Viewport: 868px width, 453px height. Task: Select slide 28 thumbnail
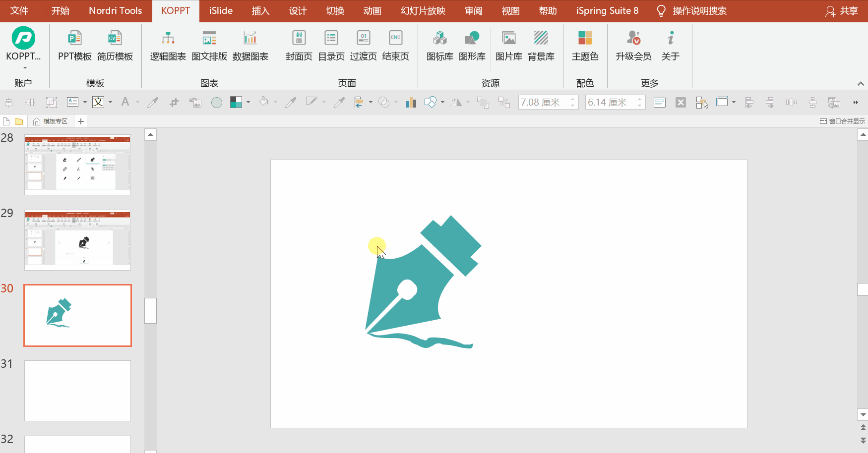[x=78, y=165]
